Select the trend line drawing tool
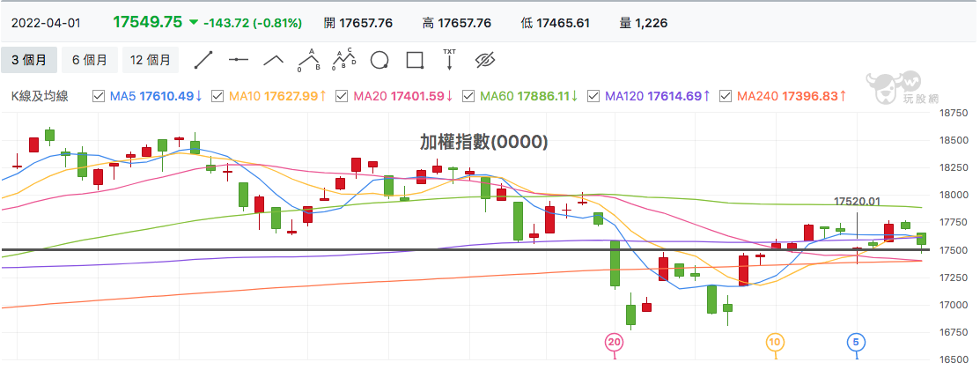980x370 pixels. click(x=203, y=60)
